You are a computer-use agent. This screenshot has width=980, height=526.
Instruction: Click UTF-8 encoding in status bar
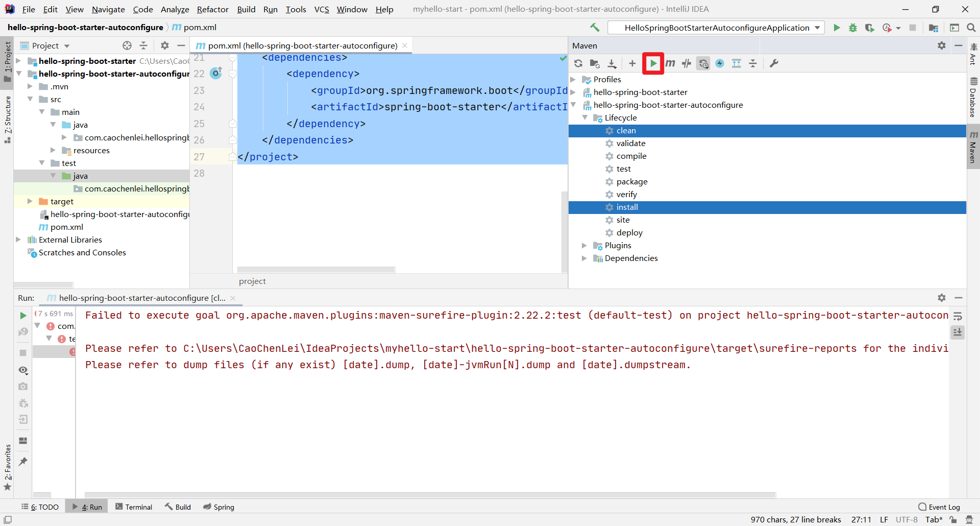coord(906,520)
